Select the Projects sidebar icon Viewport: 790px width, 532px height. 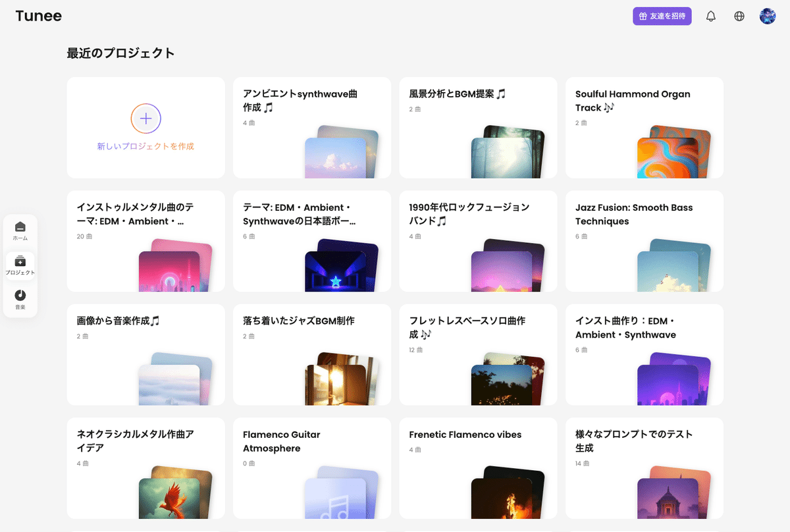tap(20, 265)
